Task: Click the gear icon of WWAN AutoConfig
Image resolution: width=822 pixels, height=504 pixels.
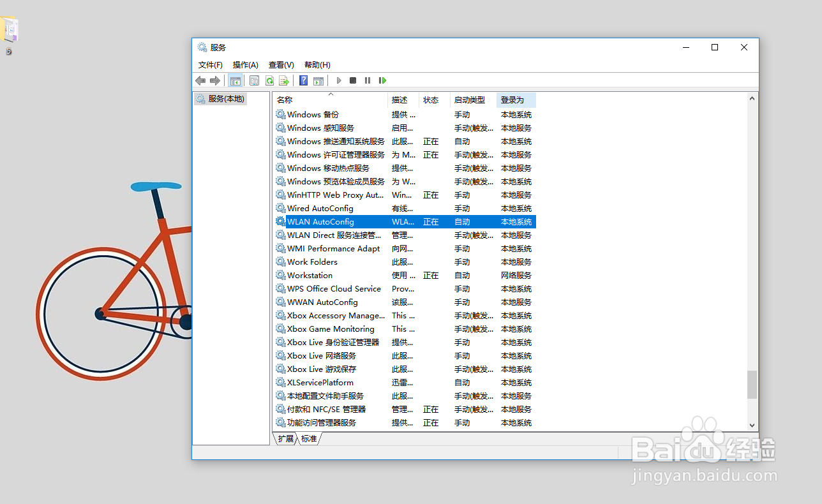Action: point(280,302)
